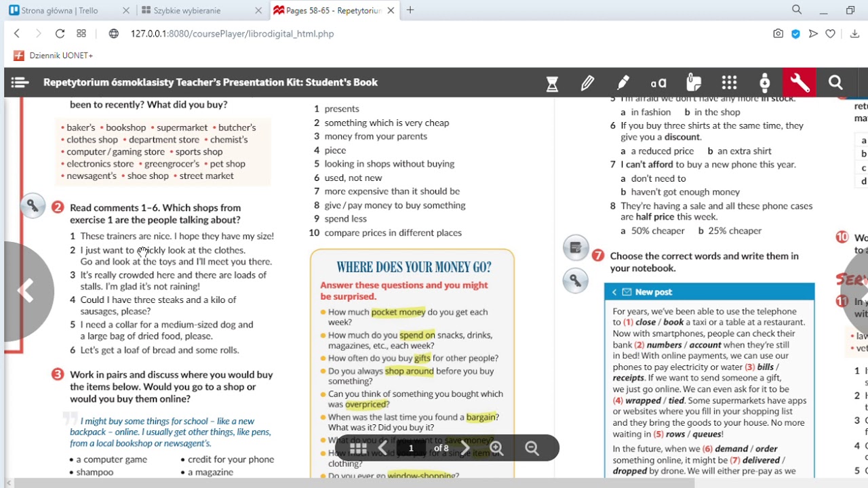Image resolution: width=868 pixels, height=488 pixels.
Task: Select the pen drawing tool
Action: tap(587, 83)
